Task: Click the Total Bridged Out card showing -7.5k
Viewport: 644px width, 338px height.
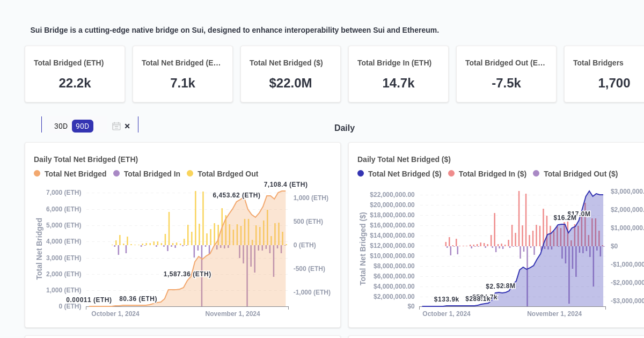Action: [506, 74]
